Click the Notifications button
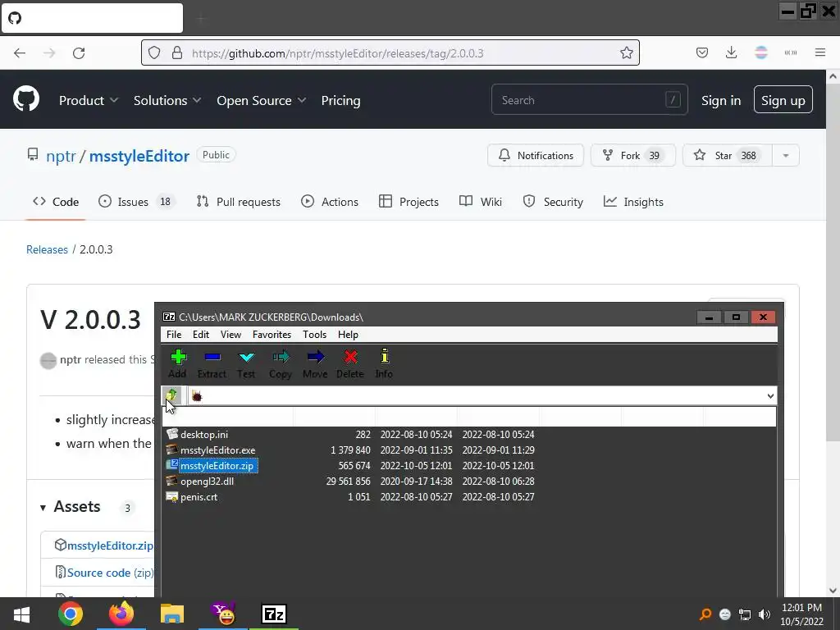This screenshot has width=840, height=630. (535, 155)
